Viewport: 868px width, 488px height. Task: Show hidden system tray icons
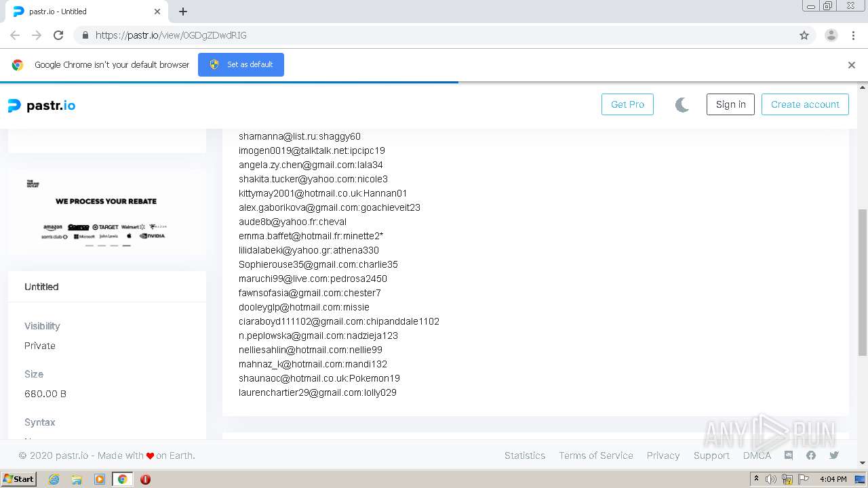756,479
